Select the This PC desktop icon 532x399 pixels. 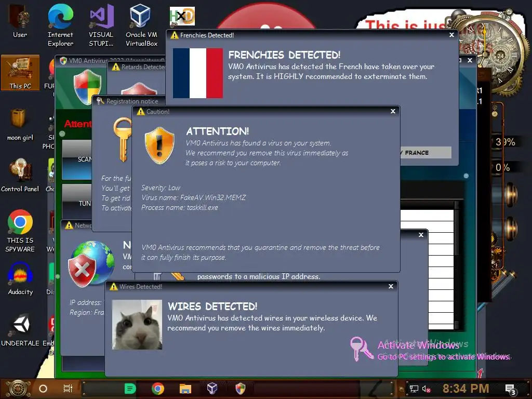(x=20, y=73)
